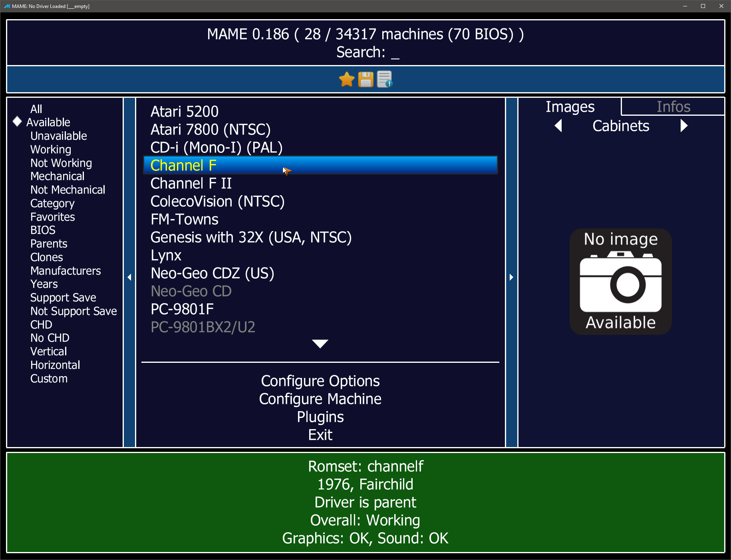
Task: Select the Not Working filter
Action: pos(61,163)
